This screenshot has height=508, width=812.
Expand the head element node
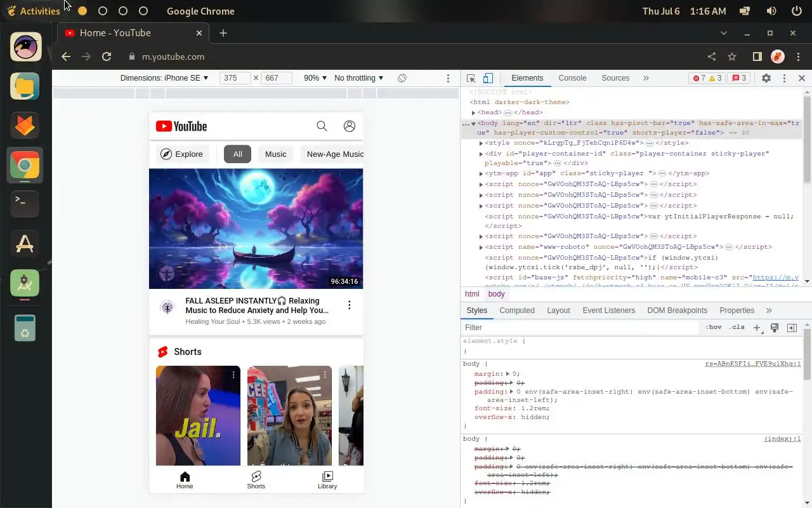(473, 113)
